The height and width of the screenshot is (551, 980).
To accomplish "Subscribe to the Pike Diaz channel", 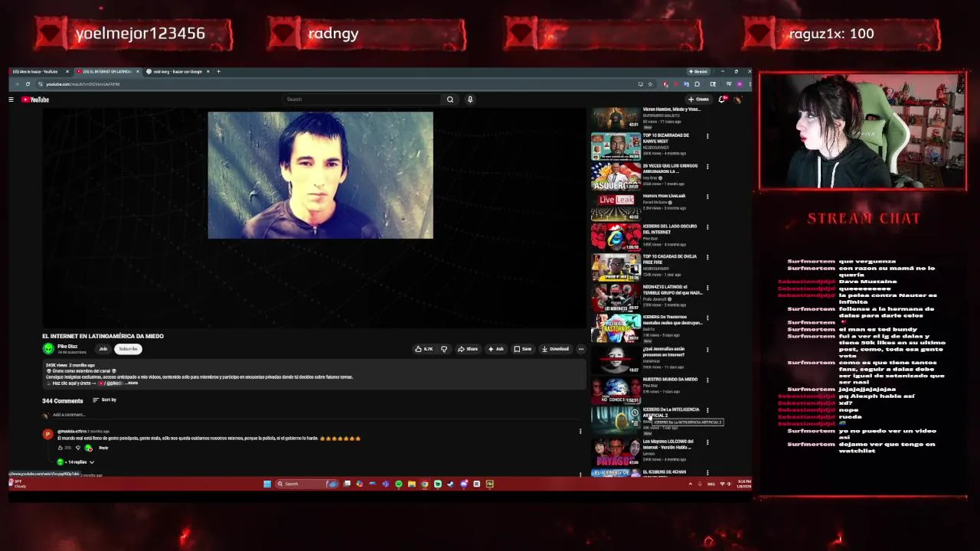I will 128,349.
